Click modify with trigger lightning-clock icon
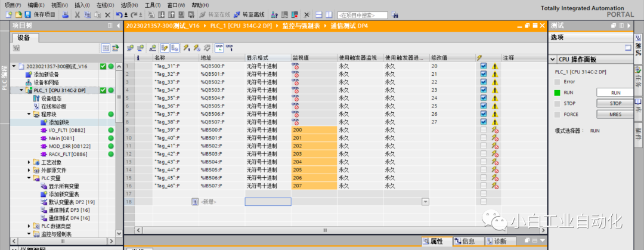This screenshot has width=644, height=250. click(x=196, y=48)
